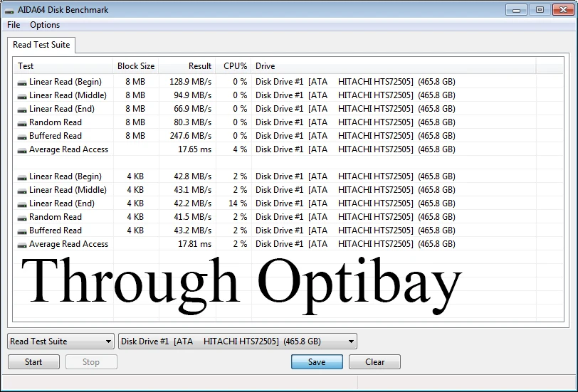
Task: Click Random Read text in the 8 MB row
Action: click(56, 122)
